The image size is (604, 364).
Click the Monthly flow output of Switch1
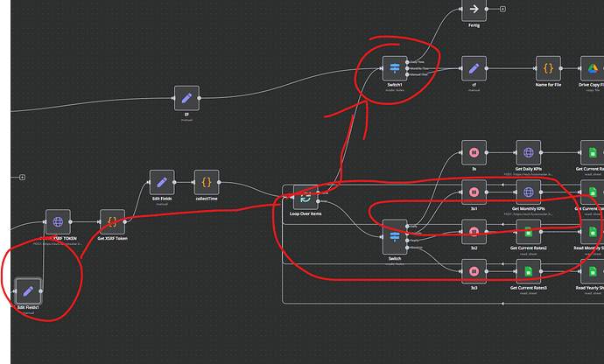(x=407, y=68)
